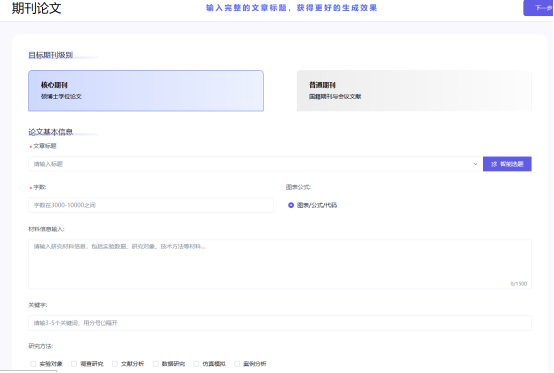Click the 研究方法 label
The image size is (554, 373).
coord(41,346)
